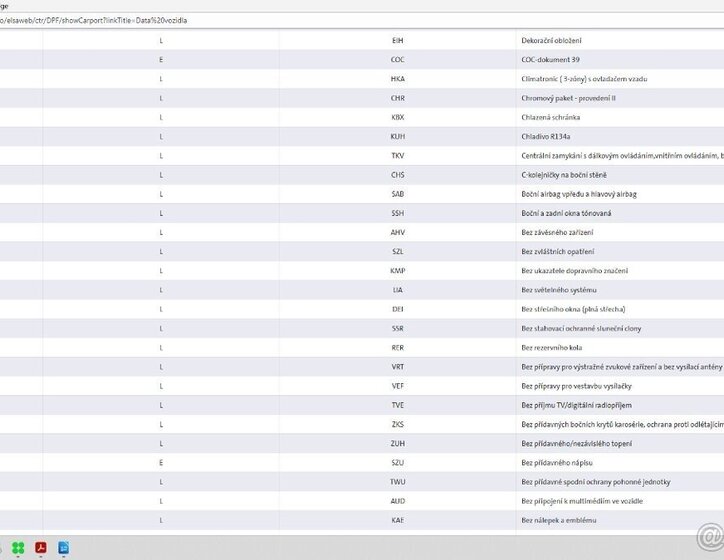Click the E marker in SZU row
The height and width of the screenshot is (560, 724).
[x=161, y=463]
